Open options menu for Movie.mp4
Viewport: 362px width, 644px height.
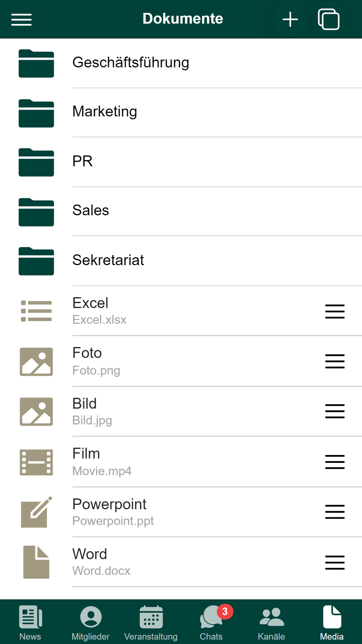pyautogui.click(x=335, y=462)
